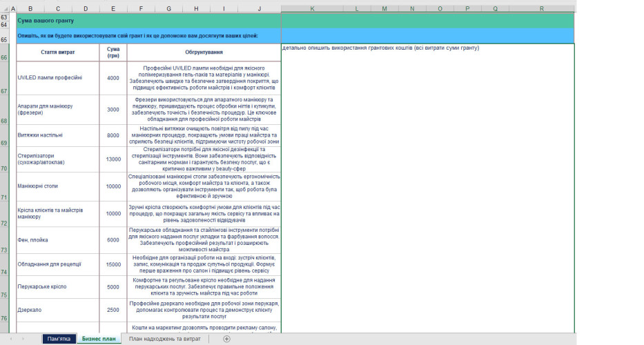
Task: Click the add new sheet plus icon
Action: click(x=226, y=339)
